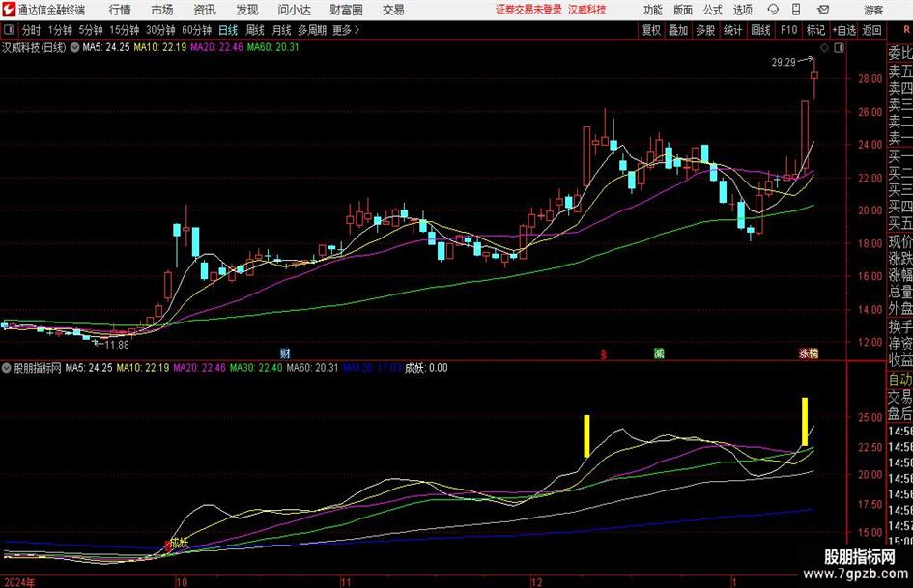Click the 多股 multi-stock button
The image size is (913, 588).
(705, 30)
